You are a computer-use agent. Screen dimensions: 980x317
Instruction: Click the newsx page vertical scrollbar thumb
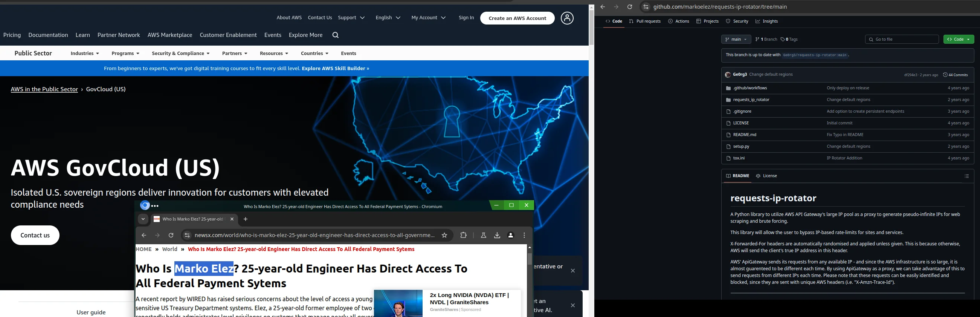(x=530, y=259)
